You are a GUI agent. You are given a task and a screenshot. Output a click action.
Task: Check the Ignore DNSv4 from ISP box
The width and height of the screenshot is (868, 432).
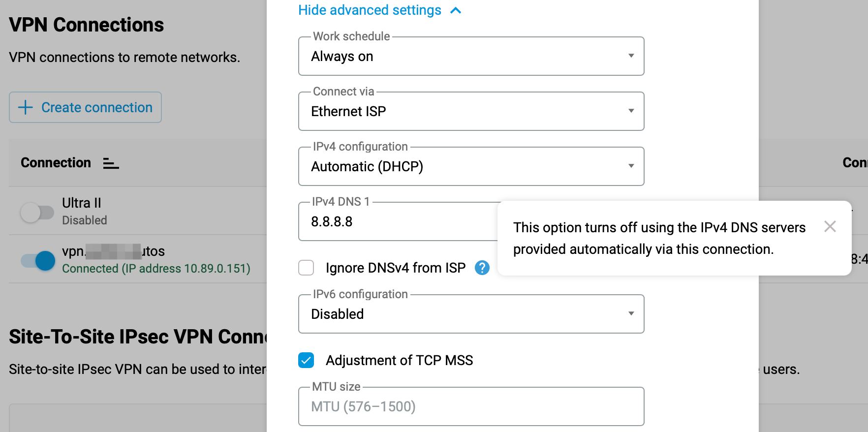point(306,268)
